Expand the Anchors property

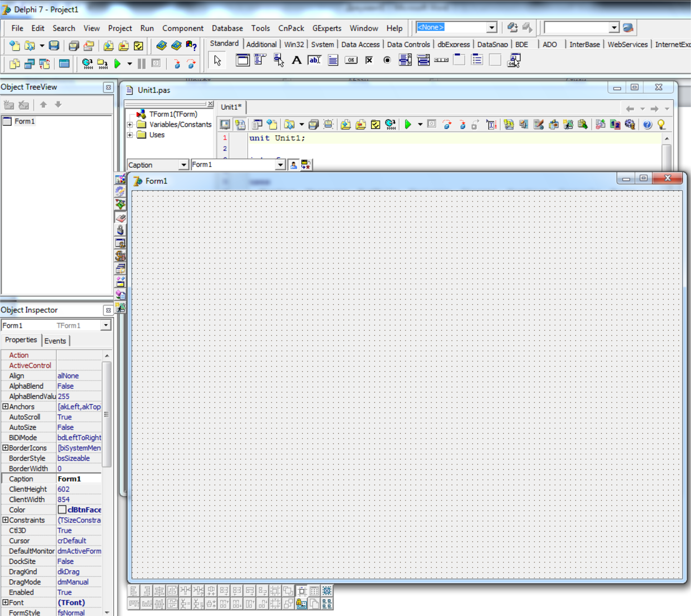(5, 406)
